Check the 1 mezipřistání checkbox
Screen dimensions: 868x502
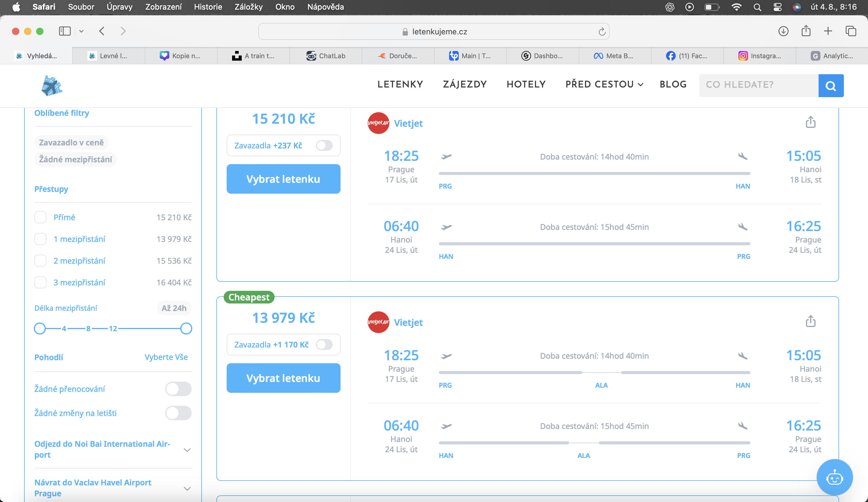40,239
